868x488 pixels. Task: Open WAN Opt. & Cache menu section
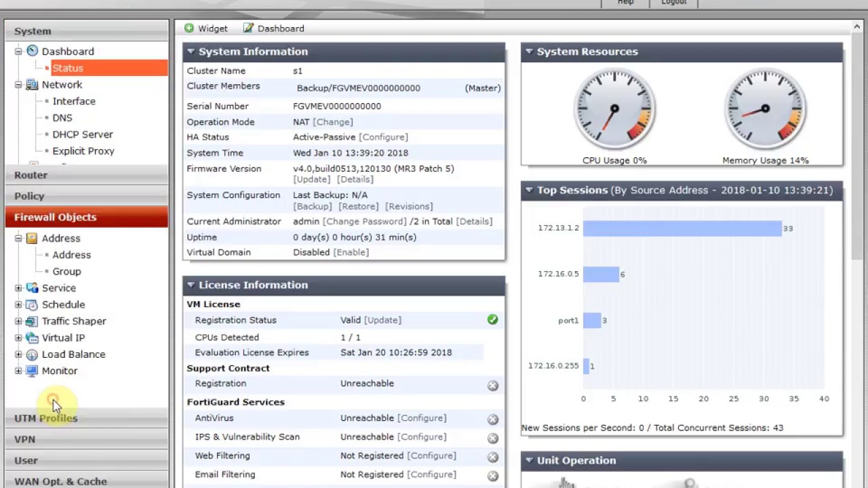[87, 481]
